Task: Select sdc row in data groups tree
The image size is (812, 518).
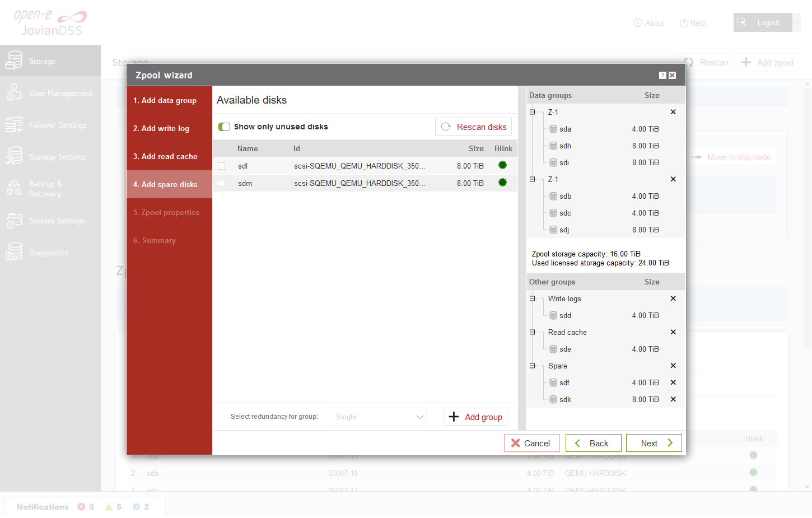Action: [606, 213]
